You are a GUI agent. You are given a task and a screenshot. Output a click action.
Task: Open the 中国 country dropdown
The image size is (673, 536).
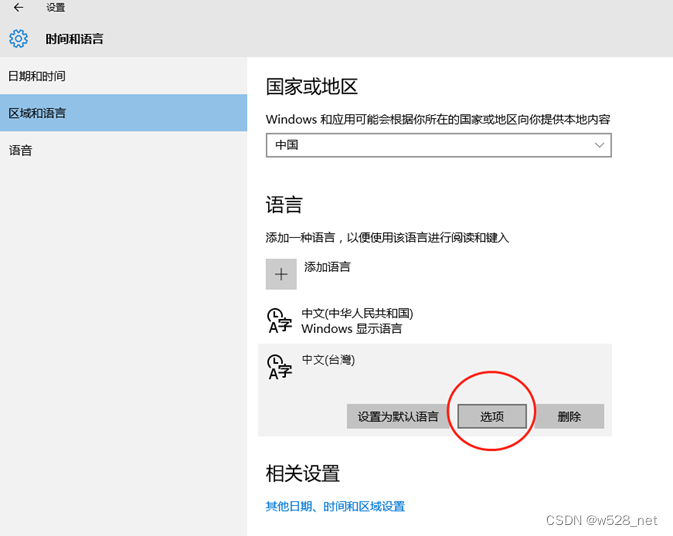pos(439,145)
